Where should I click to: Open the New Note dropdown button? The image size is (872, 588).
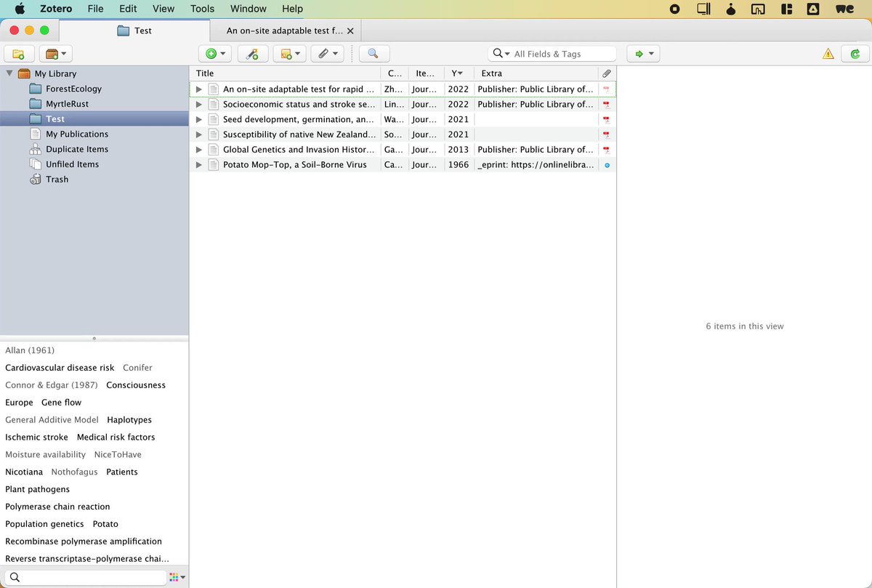[289, 54]
